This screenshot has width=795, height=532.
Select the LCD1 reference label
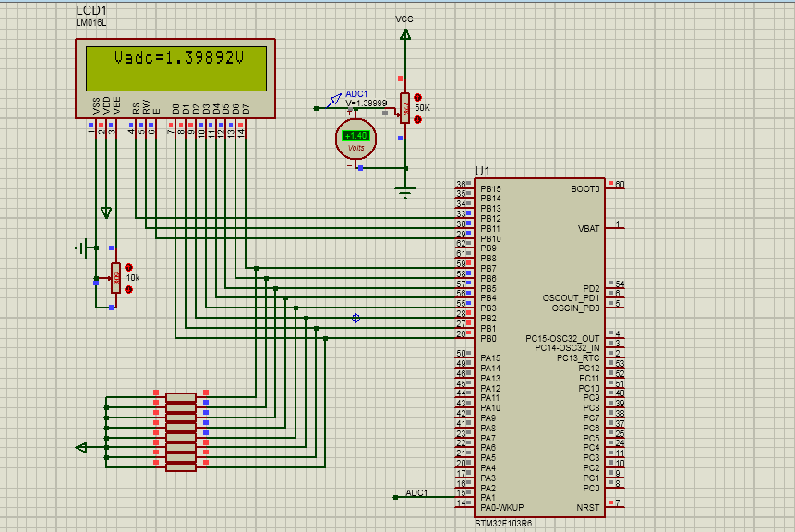click(91, 11)
